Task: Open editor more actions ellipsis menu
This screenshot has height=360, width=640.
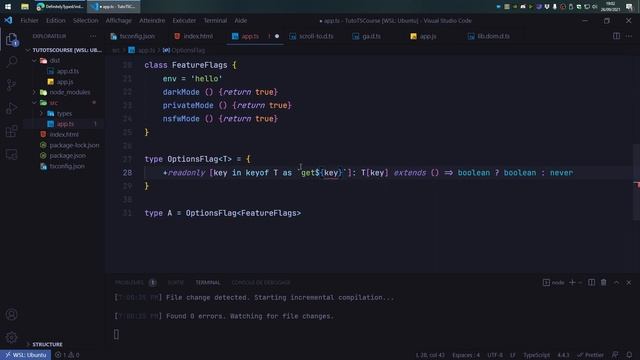Action: [x=629, y=36]
